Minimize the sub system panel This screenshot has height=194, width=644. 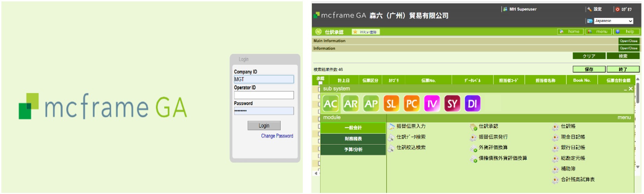coord(625,89)
